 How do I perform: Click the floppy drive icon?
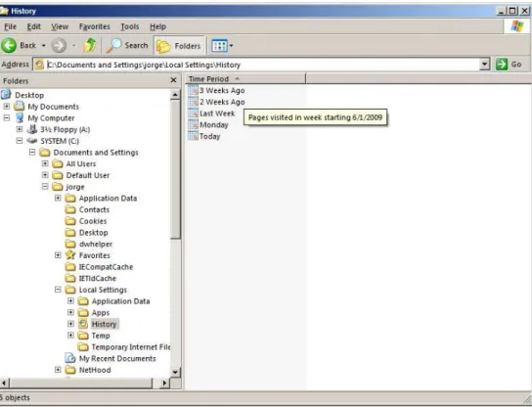click(32, 129)
